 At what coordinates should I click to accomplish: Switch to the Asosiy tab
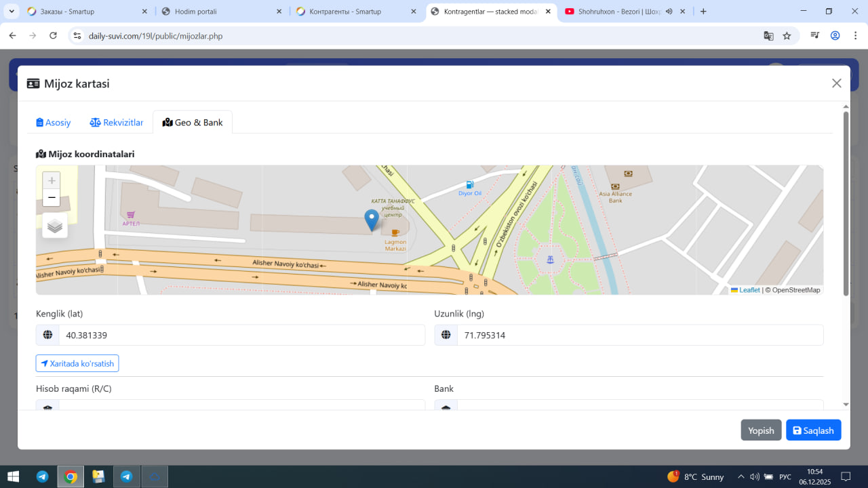click(54, 123)
